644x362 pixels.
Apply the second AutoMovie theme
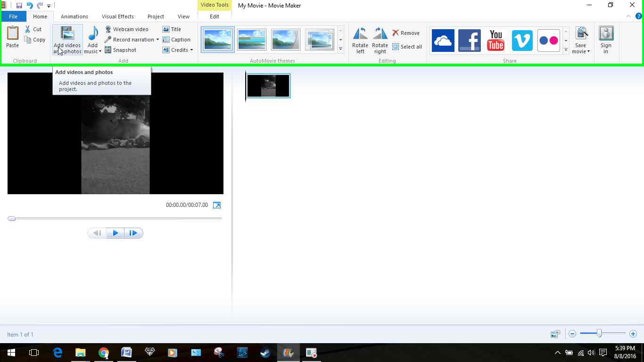(x=252, y=40)
